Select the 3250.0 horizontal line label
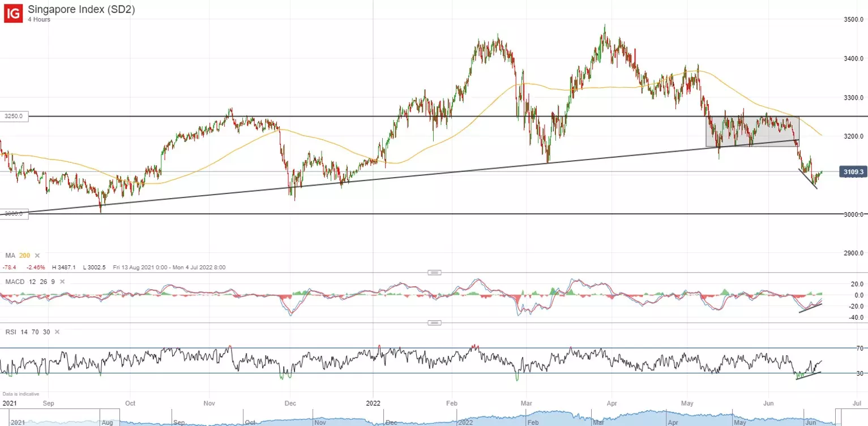868x426 pixels. (14, 116)
